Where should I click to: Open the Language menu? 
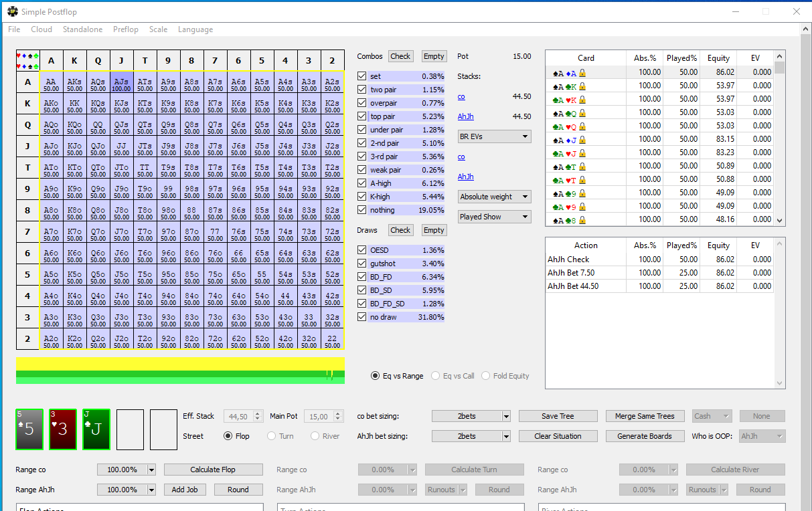[x=195, y=29]
